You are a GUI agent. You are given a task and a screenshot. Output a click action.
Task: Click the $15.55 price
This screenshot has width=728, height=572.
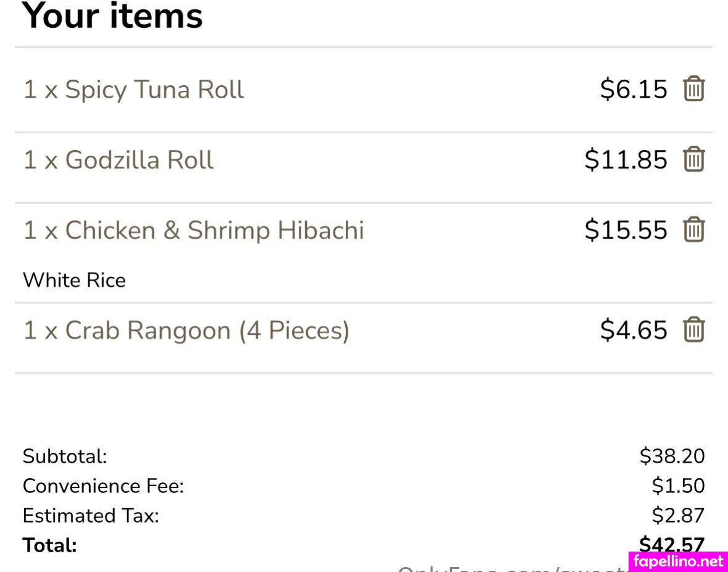625,230
